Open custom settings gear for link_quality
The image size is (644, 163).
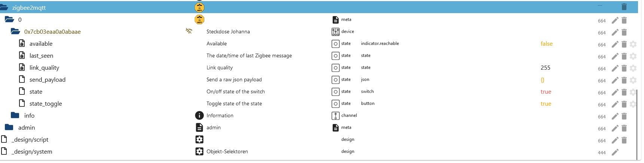point(633,68)
